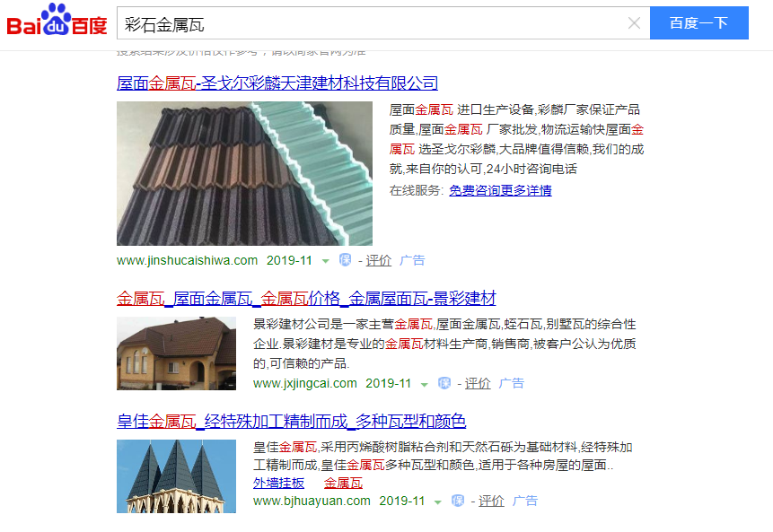Open 屋面金属瓦-圣戈尔彩麟天津建材 result title

[x=277, y=83]
